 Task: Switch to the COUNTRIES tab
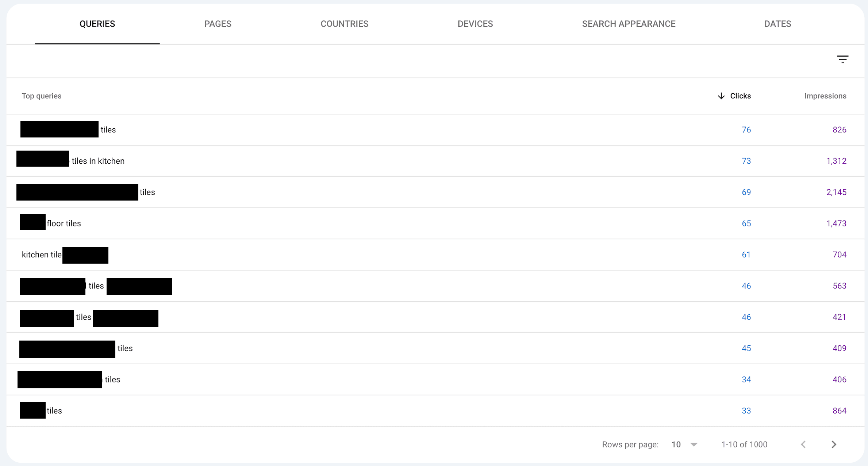click(344, 24)
